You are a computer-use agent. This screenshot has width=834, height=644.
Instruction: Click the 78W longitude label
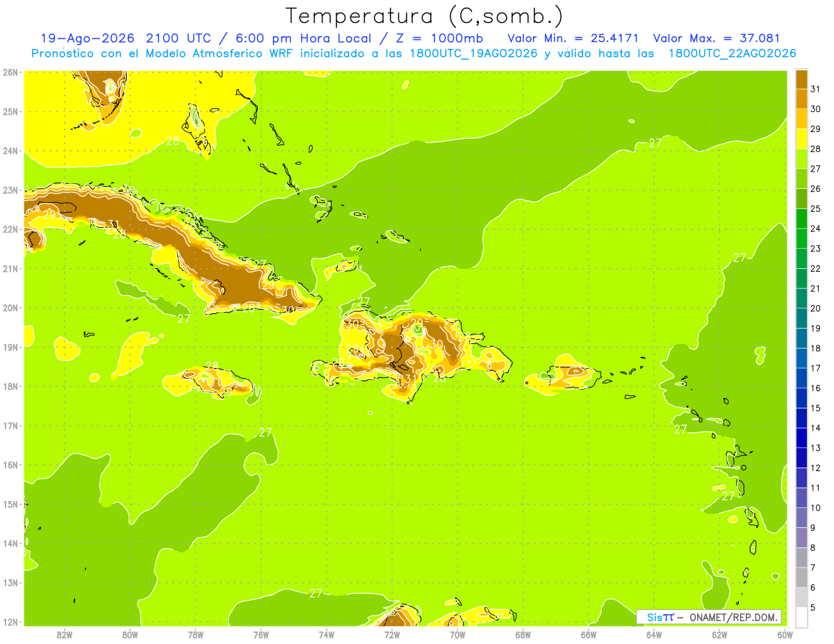[195, 634]
